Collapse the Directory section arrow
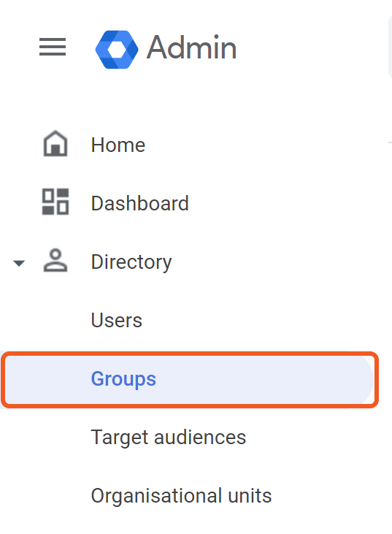Screen dimensions: 392x534 [19, 263]
